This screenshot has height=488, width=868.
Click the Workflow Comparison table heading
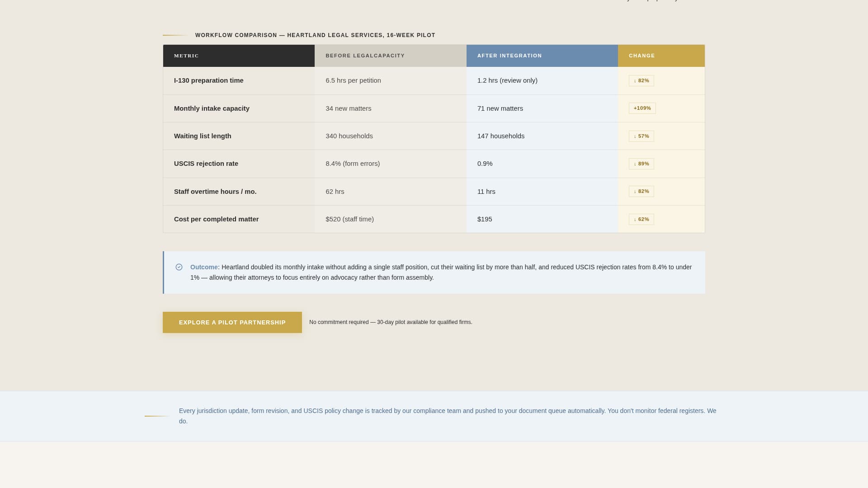point(315,35)
